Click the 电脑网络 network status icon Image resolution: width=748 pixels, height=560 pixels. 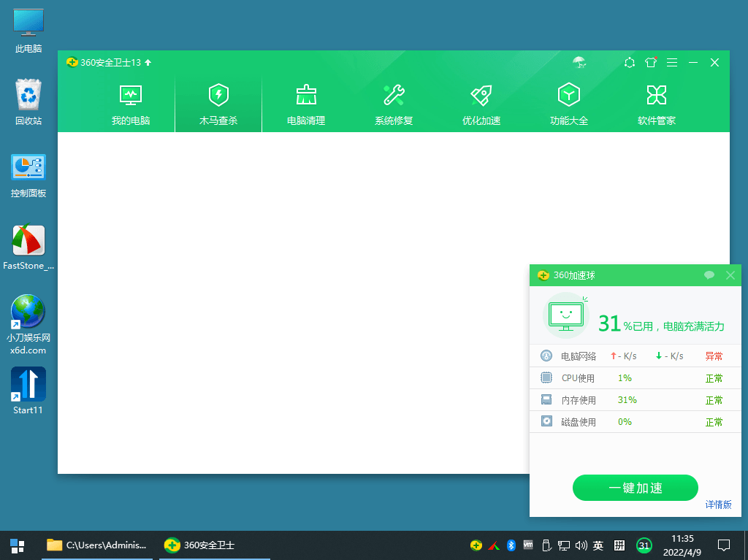coord(546,356)
